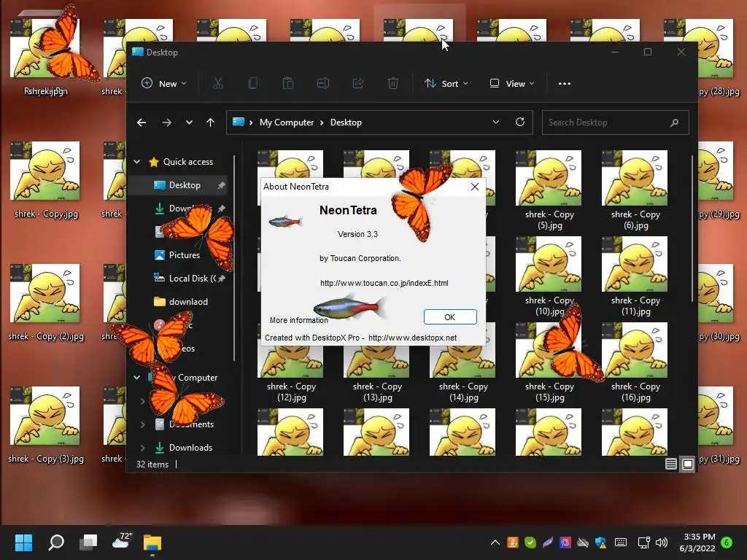
Task: Click OK in About NeonTetra dialog
Action: pos(449,316)
